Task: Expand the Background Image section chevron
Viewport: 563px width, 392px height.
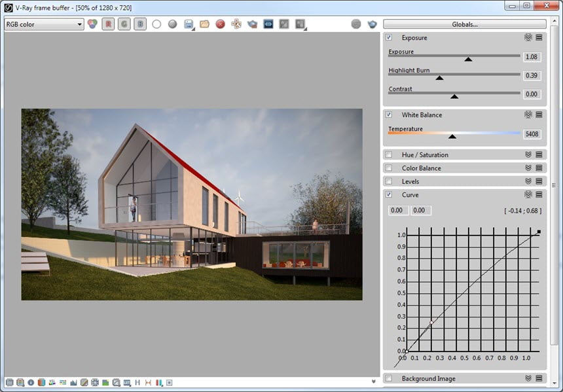Action: tap(528, 378)
